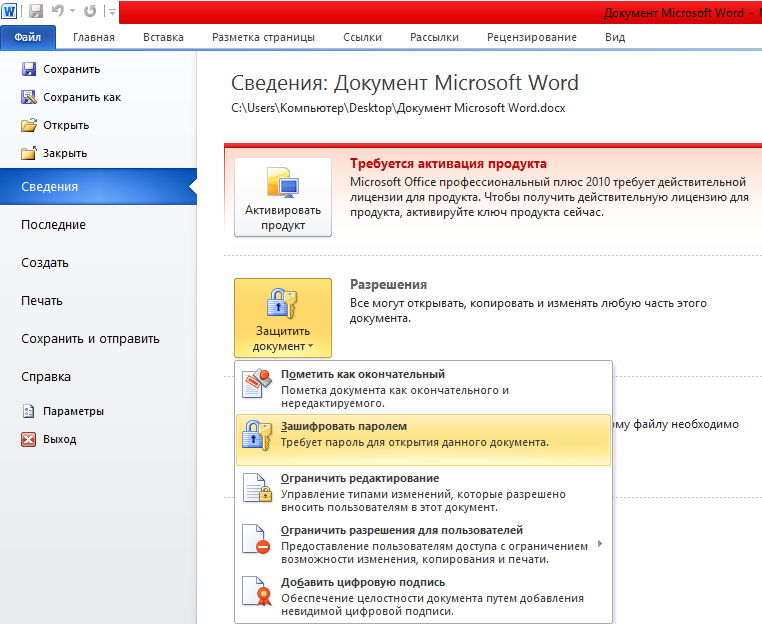The image size is (762, 624).
Task: Click Активировать продукт button
Action: (x=282, y=197)
